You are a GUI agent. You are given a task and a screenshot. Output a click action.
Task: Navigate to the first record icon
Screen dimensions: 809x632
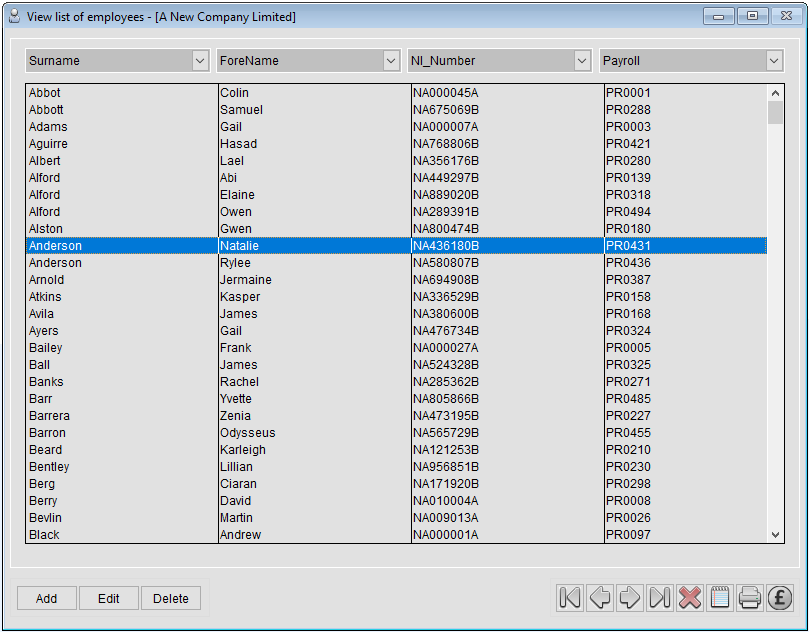(x=569, y=597)
